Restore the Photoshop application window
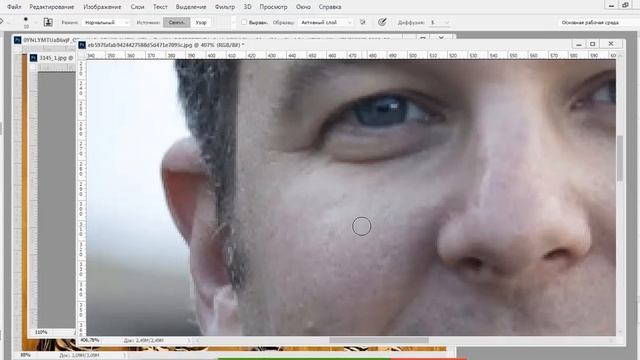Screen dimensions: 640x360 click(x=626, y=5)
